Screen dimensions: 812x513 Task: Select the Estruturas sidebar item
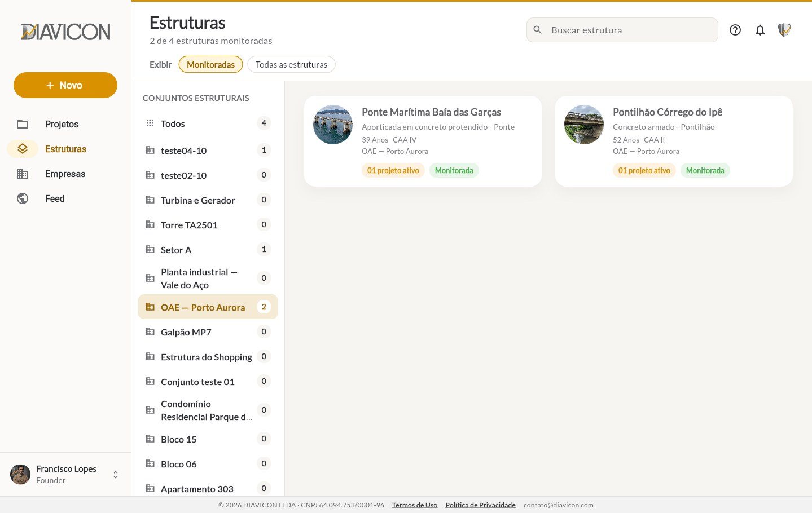[x=65, y=149]
